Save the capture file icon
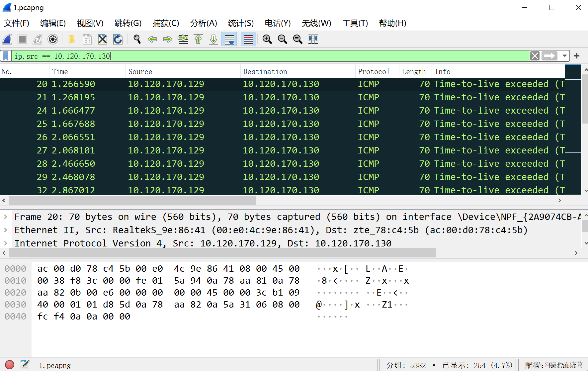 coord(87,39)
